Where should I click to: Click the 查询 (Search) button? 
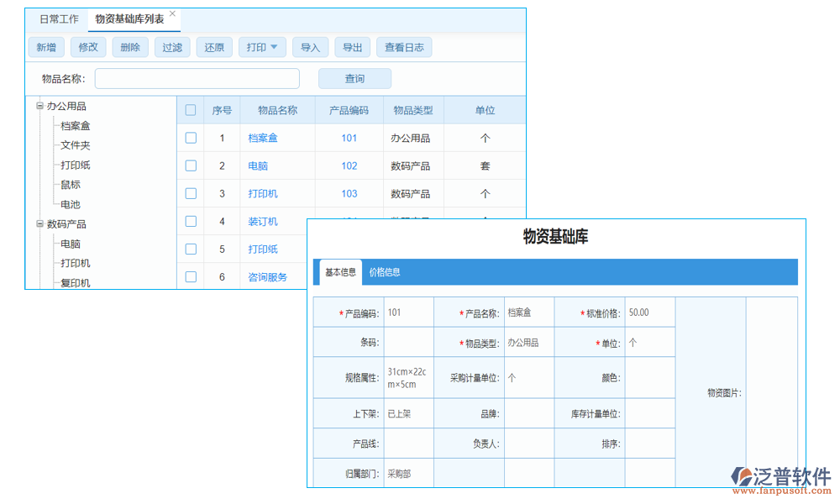point(354,77)
